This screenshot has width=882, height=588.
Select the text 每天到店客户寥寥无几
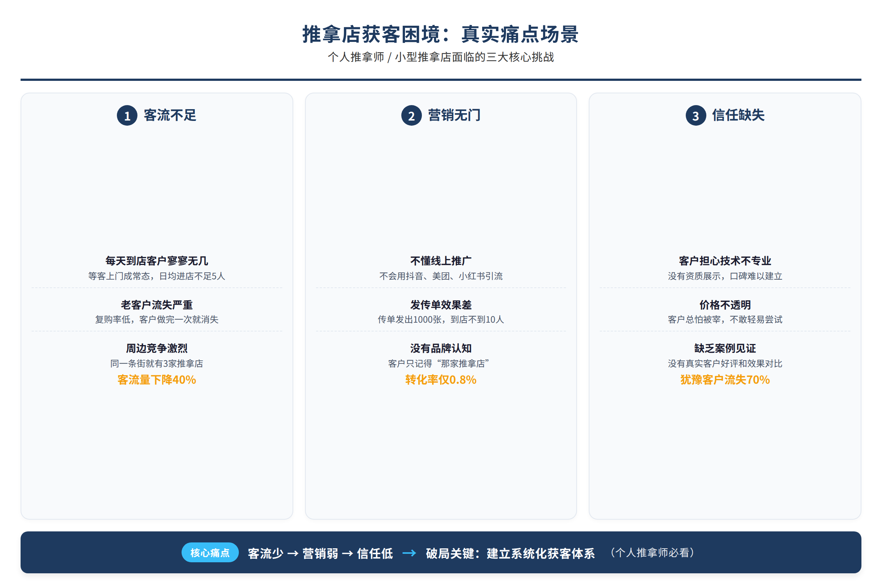point(157,261)
